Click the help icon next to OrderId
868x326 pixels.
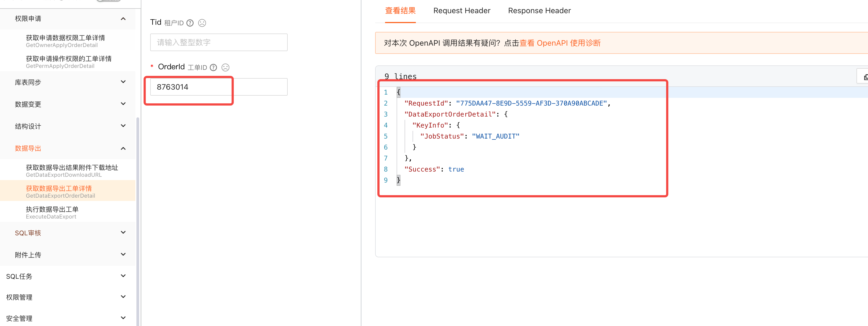[213, 67]
